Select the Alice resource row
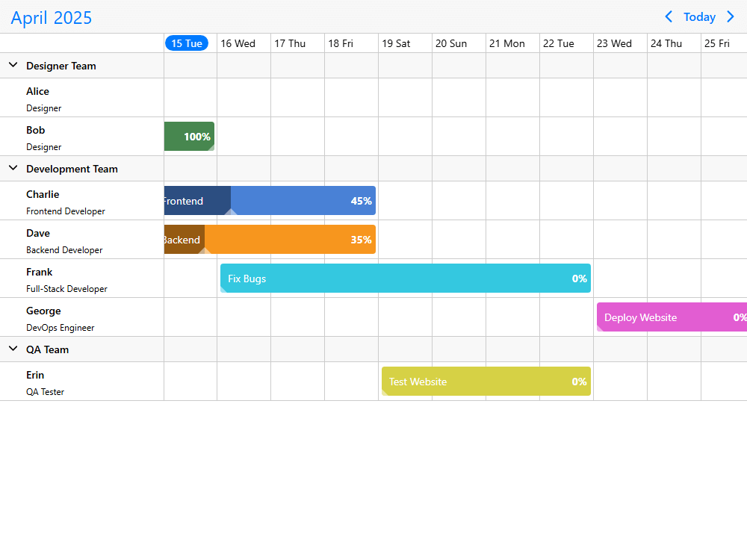The height and width of the screenshot is (560, 747). click(x=82, y=98)
